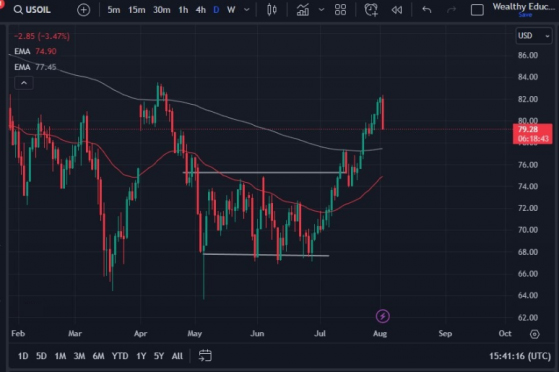This screenshot has width=559, height=372.
Task: Select the daily D timeframe
Action: point(216,10)
